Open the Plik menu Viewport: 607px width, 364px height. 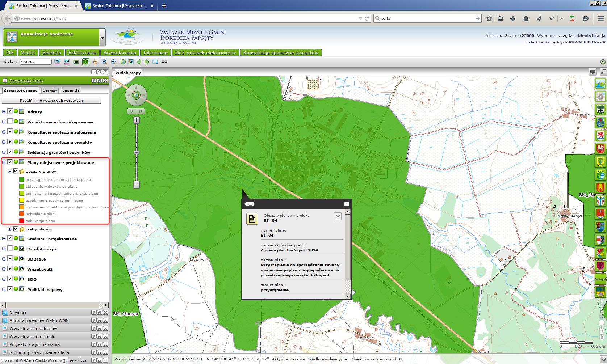point(10,52)
